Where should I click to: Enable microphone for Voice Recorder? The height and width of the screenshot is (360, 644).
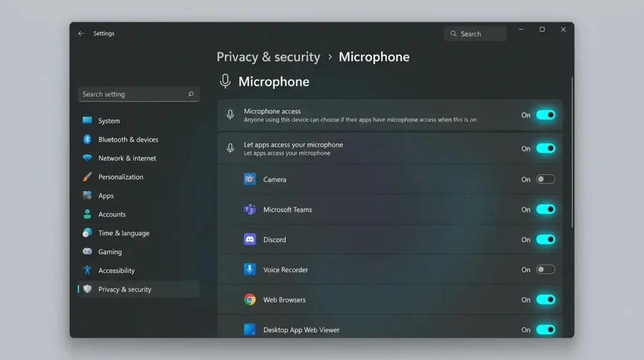[x=545, y=269]
